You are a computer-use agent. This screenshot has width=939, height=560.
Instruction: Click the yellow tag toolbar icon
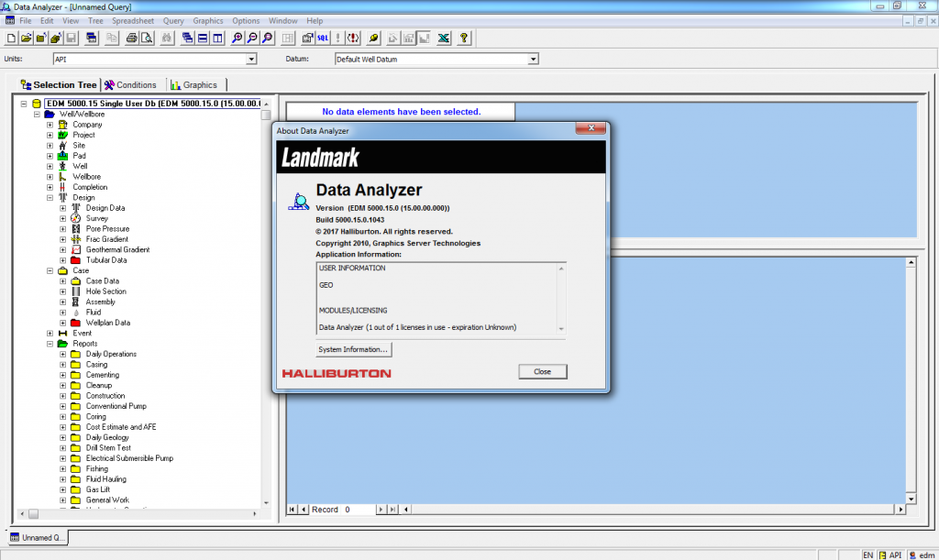tap(374, 38)
